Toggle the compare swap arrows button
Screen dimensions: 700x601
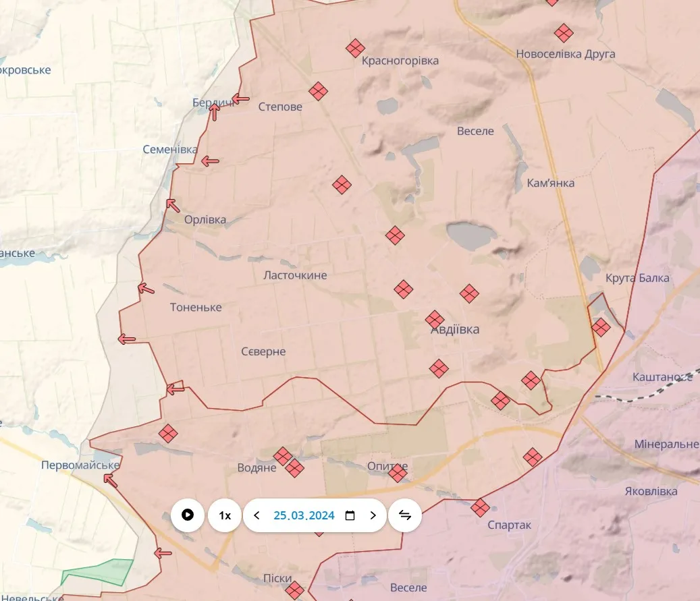click(x=405, y=515)
